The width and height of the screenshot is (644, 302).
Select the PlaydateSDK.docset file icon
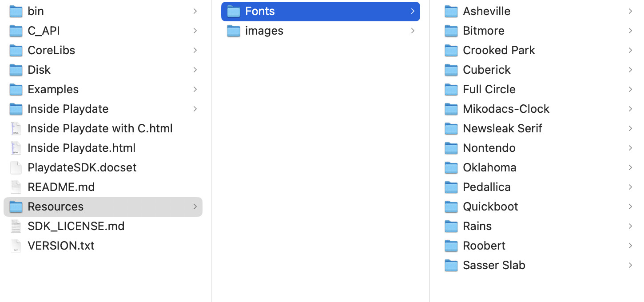pyautogui.click(x=16, y=167)
